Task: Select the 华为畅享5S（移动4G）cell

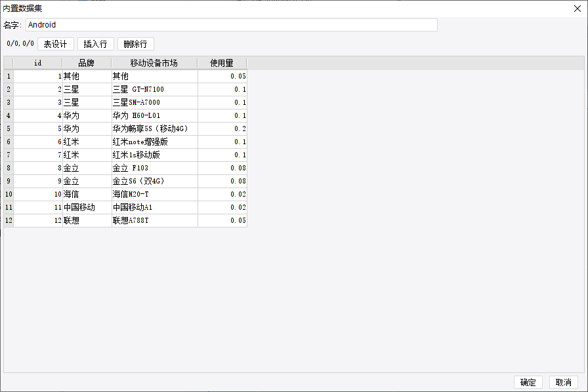Action: 154,129
